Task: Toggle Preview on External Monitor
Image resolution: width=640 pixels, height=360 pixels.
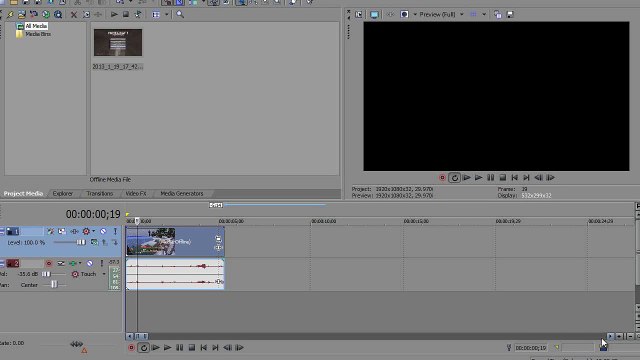Action: pyautogui.click(x=374, y=15)
